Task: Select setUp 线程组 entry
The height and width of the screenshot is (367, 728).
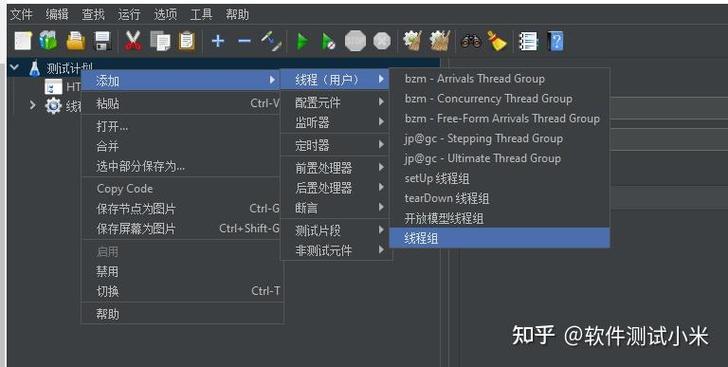Action: click(x=500, y=178)
